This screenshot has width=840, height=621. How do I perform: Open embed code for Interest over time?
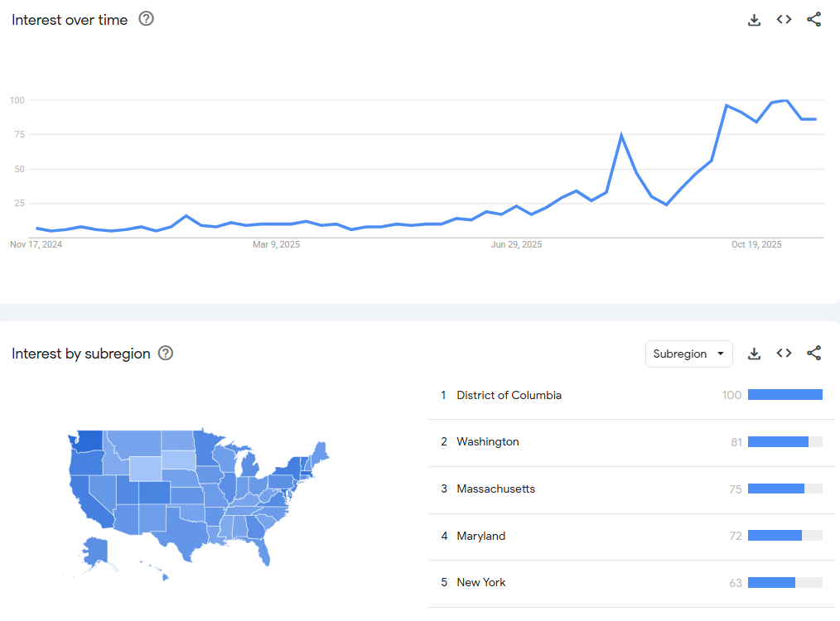[x=784, y=20]
